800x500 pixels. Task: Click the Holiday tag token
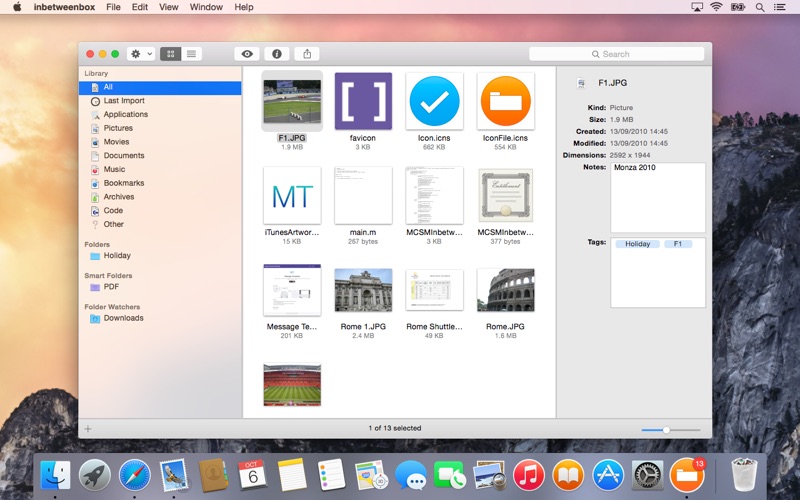click(x=637, y=244)
